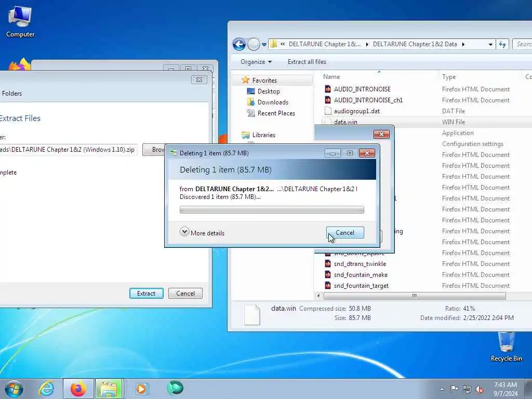This screenshot has width=532, height=399.
Task: Select Libraries in navigation pane
Action: click(x=263, y=135)
